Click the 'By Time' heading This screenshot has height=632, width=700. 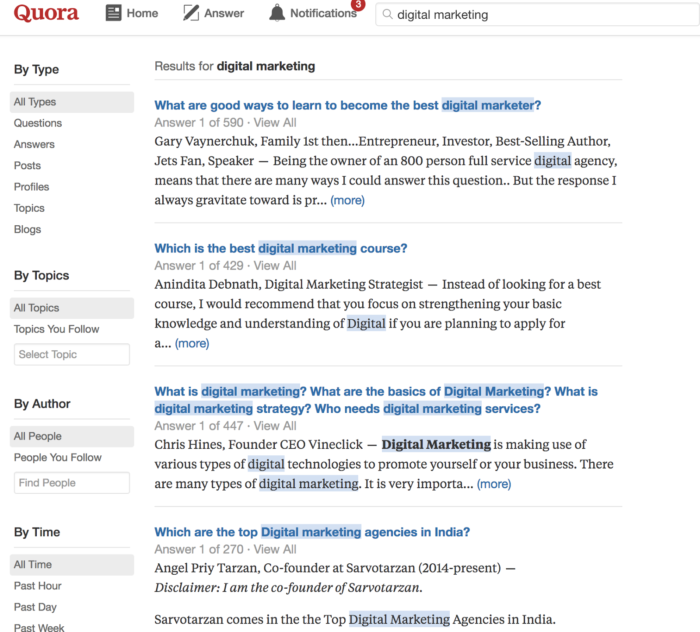(37, 532)
